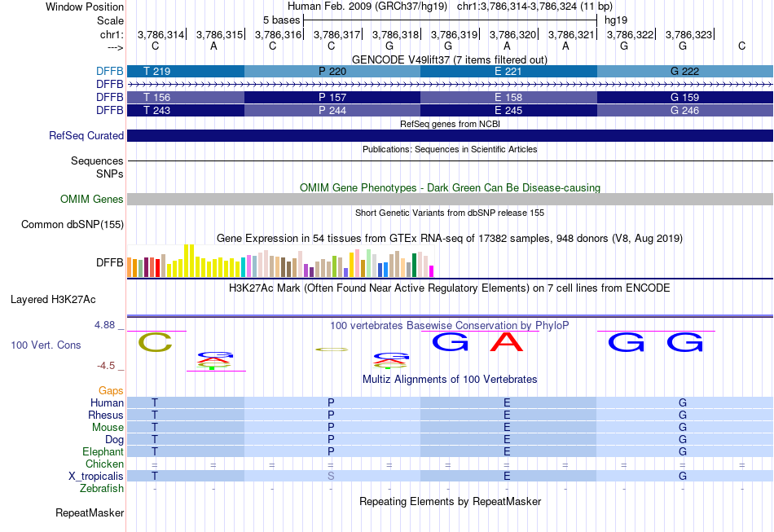
Task: Click the P 244 codon block
Action: pyautogui.click(x=332, y=110)
